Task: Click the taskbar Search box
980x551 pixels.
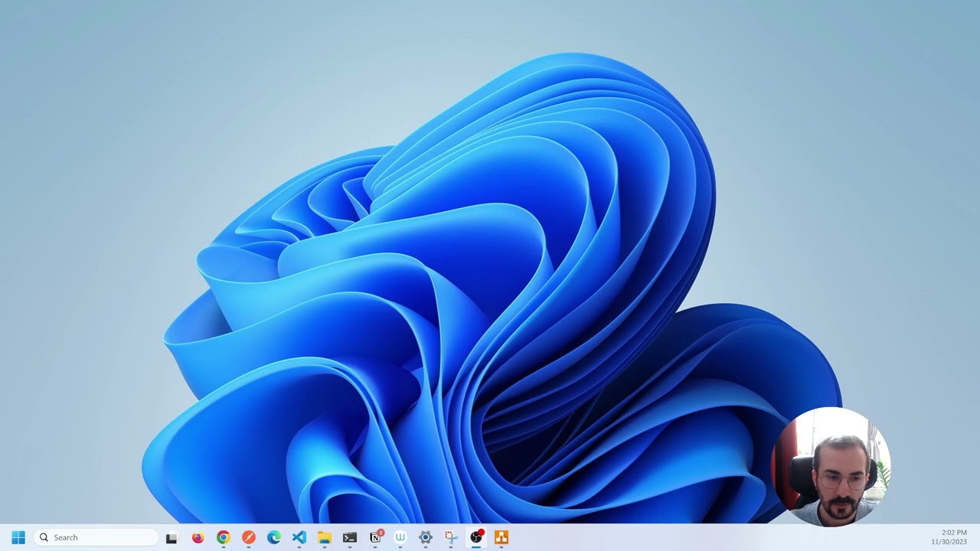Action: pyautogui.click(x=96, y=537)
